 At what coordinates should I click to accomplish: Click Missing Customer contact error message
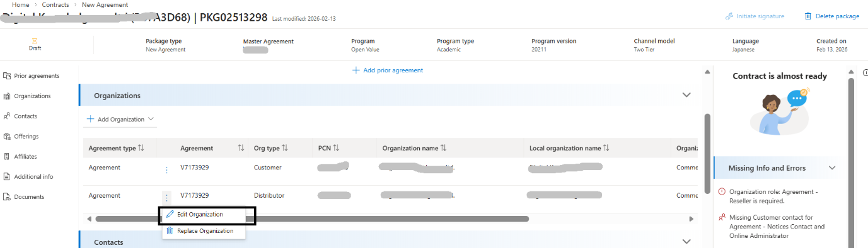pos(777,227)
